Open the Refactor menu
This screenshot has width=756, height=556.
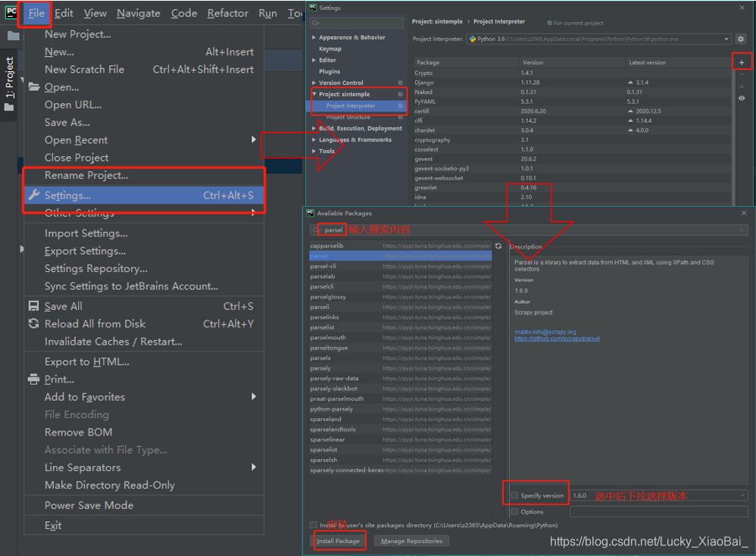227,13
